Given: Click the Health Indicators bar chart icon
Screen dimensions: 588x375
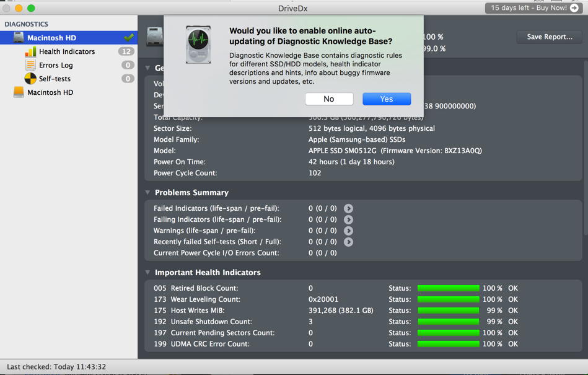Looking at the screenshot, I should click(x=30, y=51).
